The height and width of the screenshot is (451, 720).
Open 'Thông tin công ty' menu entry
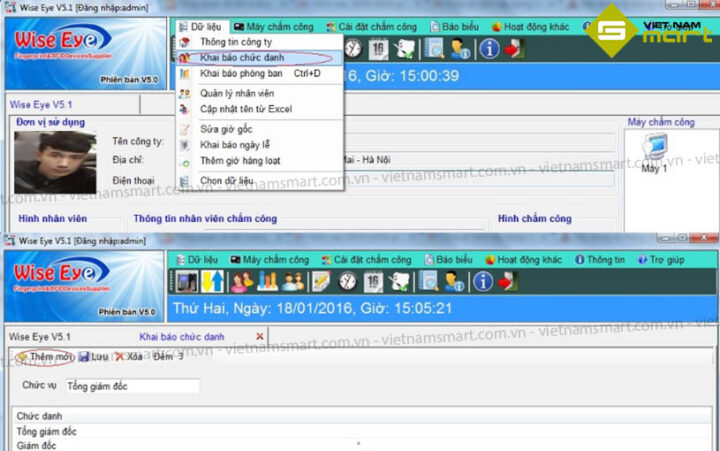[x=235, y=43]
